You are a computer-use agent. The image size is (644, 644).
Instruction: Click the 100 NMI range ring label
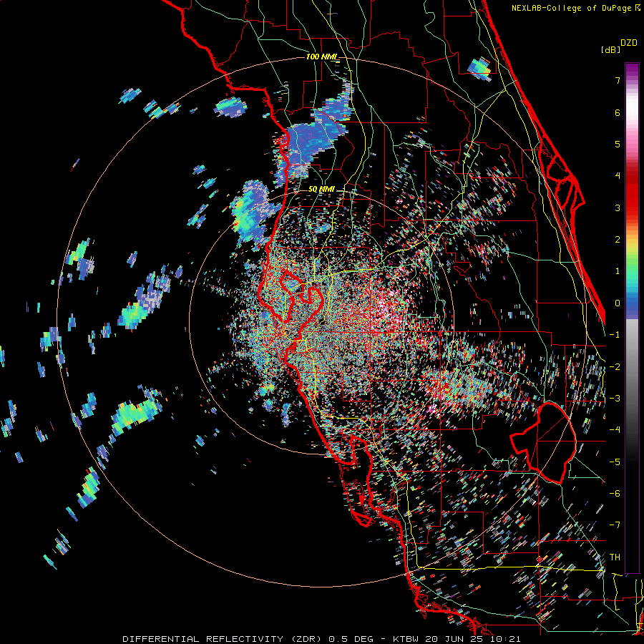[323, 57]
